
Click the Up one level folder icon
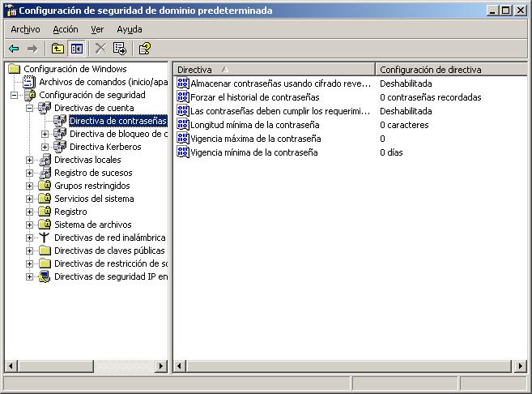(x=57, y=49)
